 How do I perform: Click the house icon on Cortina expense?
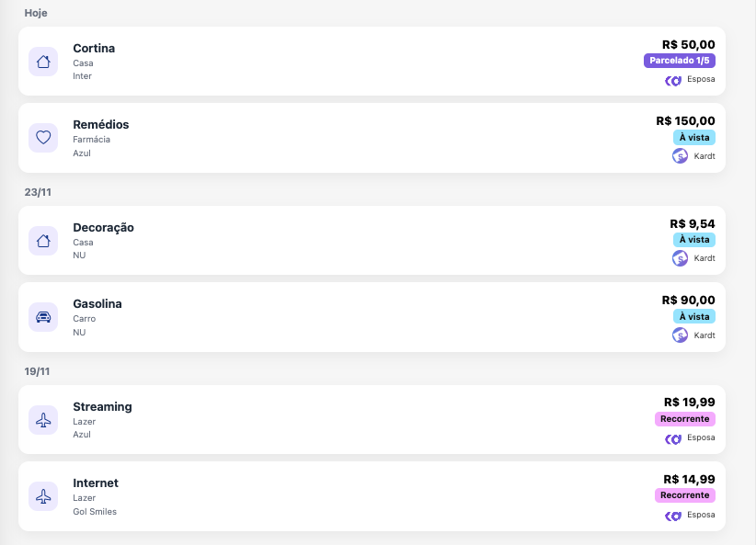click(x=43, y=62)
